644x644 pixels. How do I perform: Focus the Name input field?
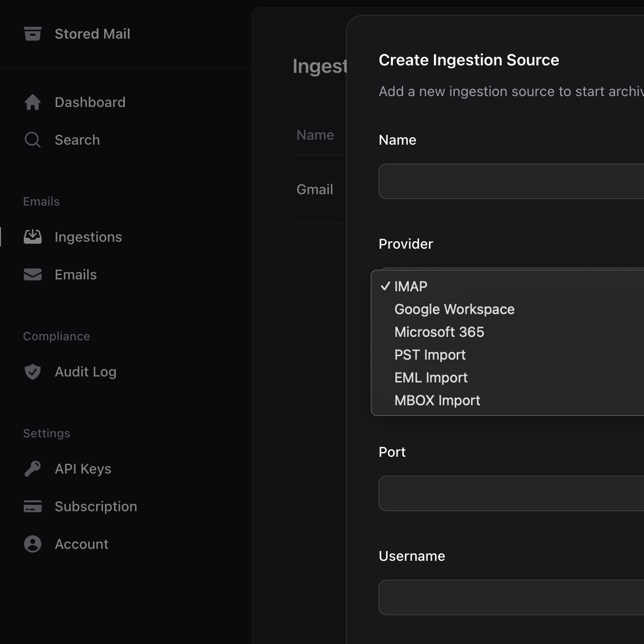click(510, 181)
